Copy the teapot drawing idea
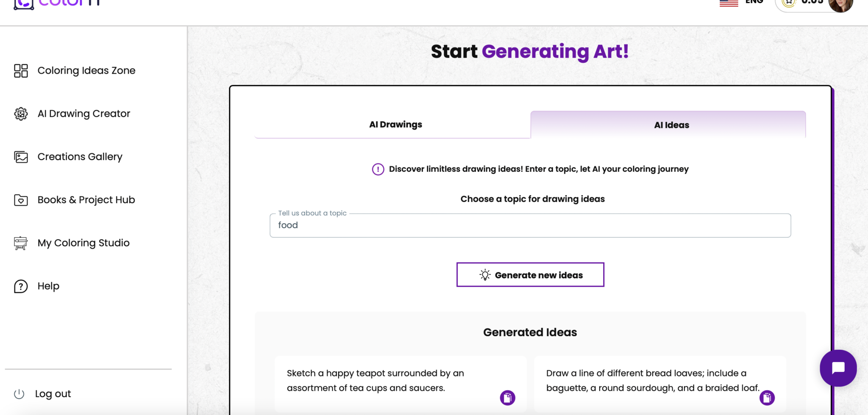Image resolution: width=868 pixels, height=415 pixels. pos(507,398)
